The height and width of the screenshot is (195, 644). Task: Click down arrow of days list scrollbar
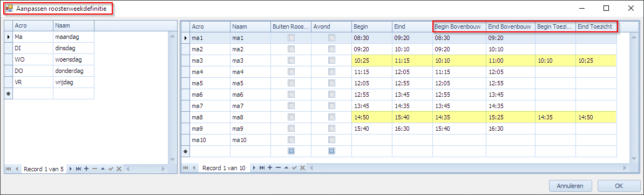(172, 160)
